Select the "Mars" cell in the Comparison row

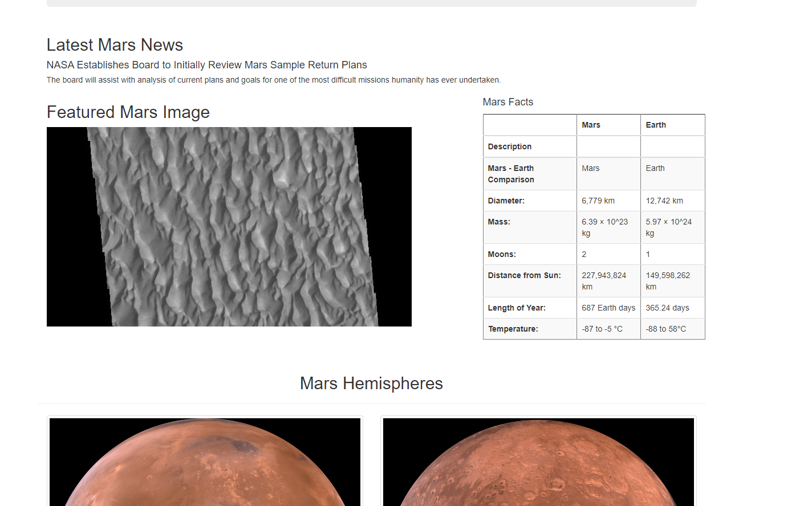(x=591, y=168)
